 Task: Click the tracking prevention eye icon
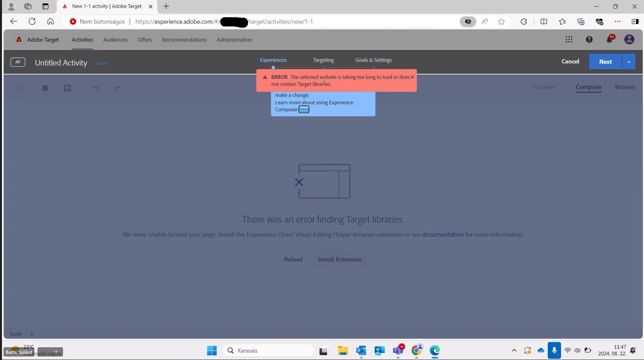point(468,22)
